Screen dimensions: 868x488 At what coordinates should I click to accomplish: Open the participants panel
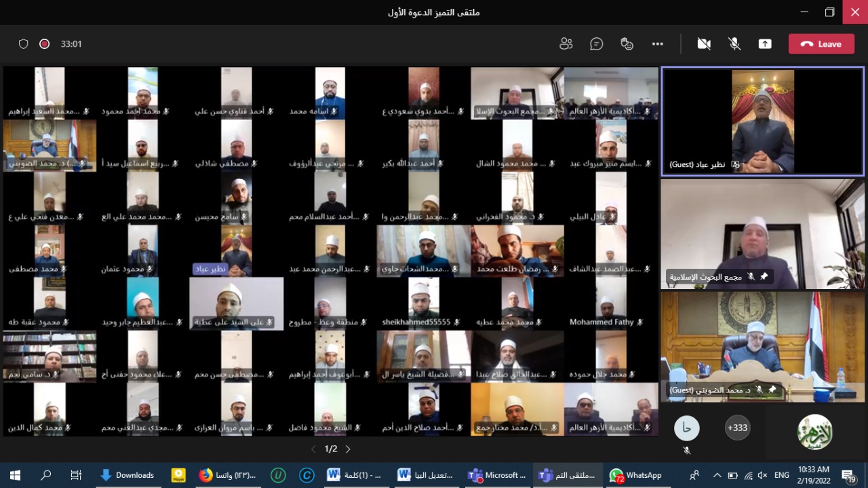566,44
